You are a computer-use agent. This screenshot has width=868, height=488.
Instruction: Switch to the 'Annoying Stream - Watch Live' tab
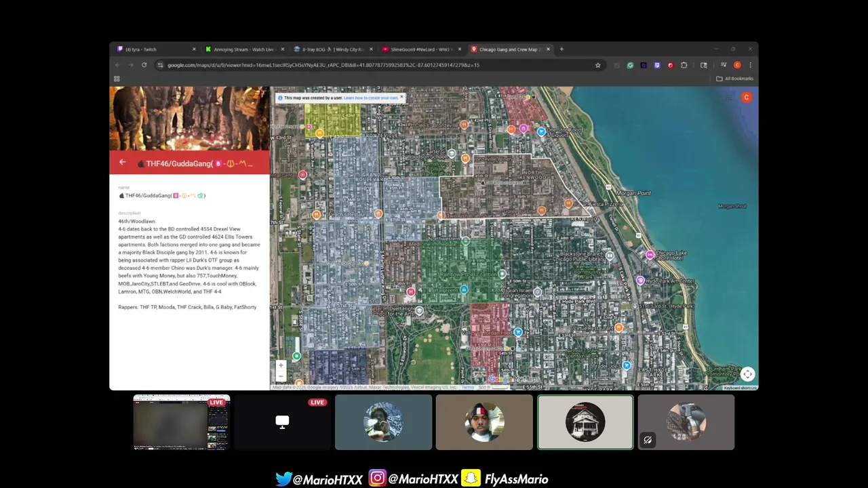[244, 49]
